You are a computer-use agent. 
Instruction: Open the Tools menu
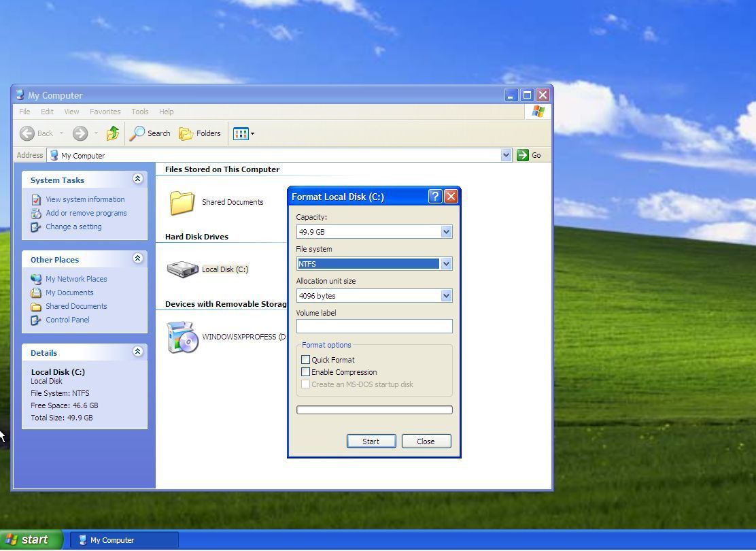tap(139, 112)
